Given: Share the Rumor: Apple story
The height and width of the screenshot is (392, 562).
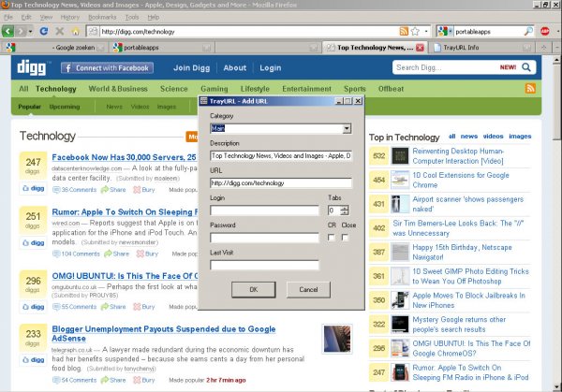Looking at the screenshot, I should 116,254.
